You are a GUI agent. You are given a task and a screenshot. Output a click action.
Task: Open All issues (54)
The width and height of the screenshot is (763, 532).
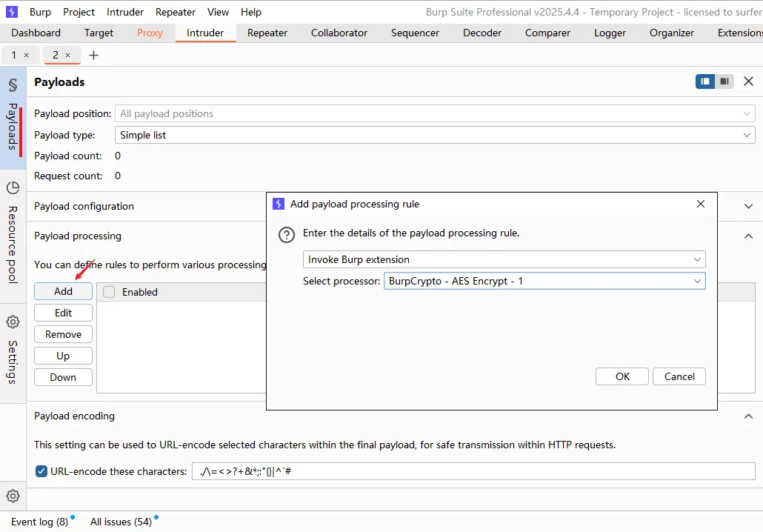(x=121, y=522)
